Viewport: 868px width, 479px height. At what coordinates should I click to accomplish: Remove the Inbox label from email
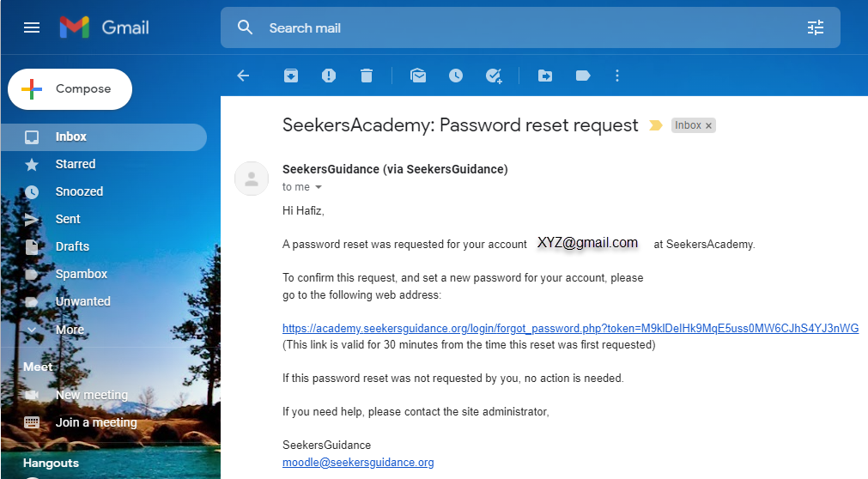(x=708, y=126)
